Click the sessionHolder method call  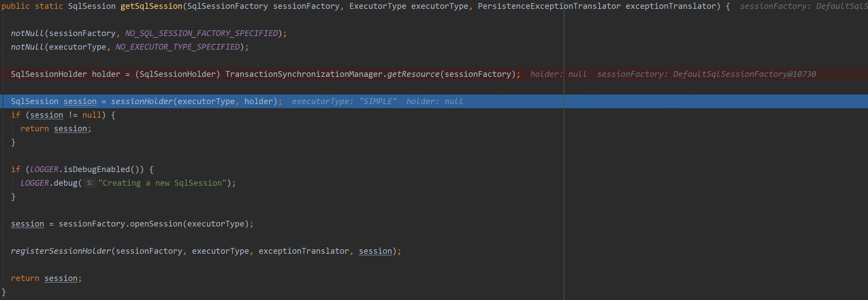pyautogui.click(x=142, y=101)
